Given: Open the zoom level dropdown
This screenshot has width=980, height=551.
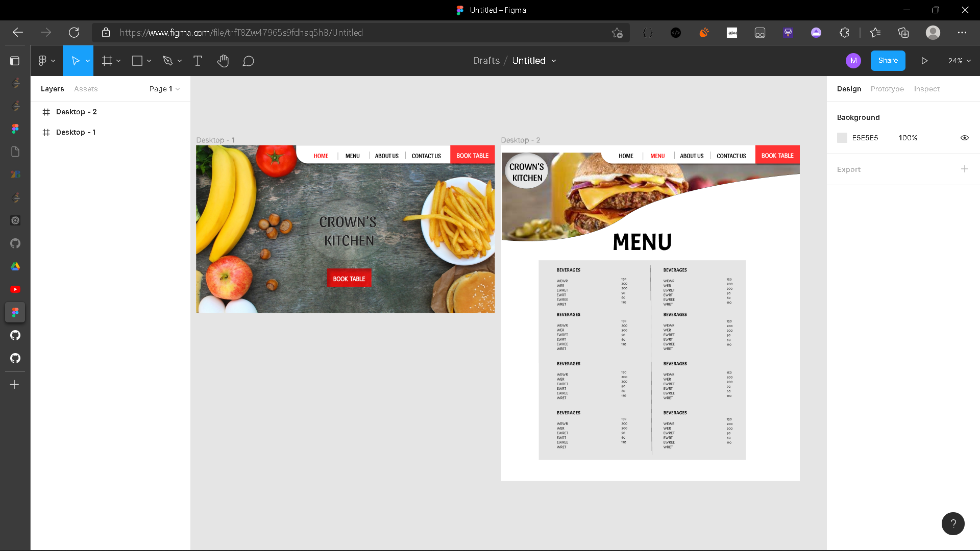Looking at the screenshot, I should coord(959,61).
